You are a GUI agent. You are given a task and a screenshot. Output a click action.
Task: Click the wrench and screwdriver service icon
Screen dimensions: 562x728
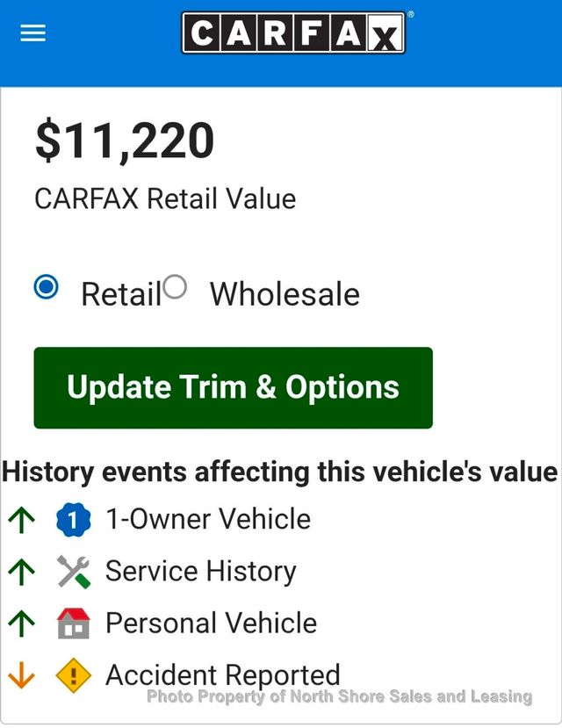tap(74, 573)
